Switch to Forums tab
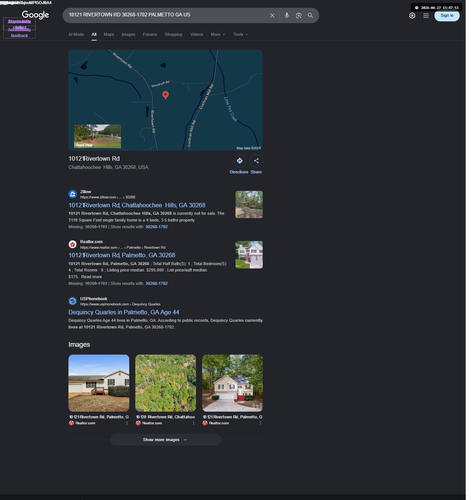 coord(150,34)
